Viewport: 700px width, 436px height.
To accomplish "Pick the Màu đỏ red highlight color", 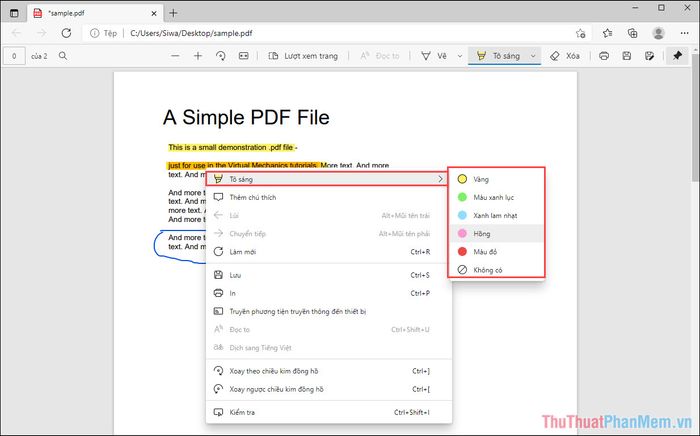I will 496,252.
